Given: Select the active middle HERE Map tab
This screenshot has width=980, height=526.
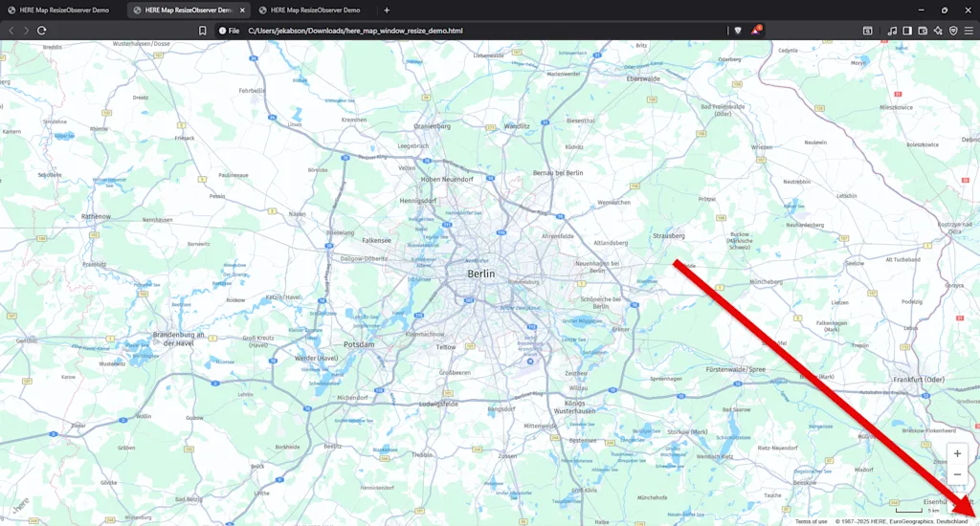Looking at the screenshot, I should (x=189, y=10).
